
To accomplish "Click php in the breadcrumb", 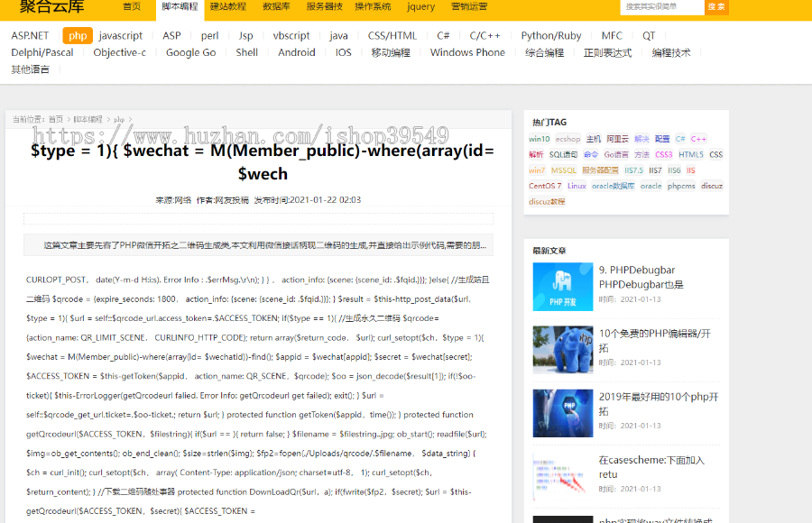I will point(119,119).
